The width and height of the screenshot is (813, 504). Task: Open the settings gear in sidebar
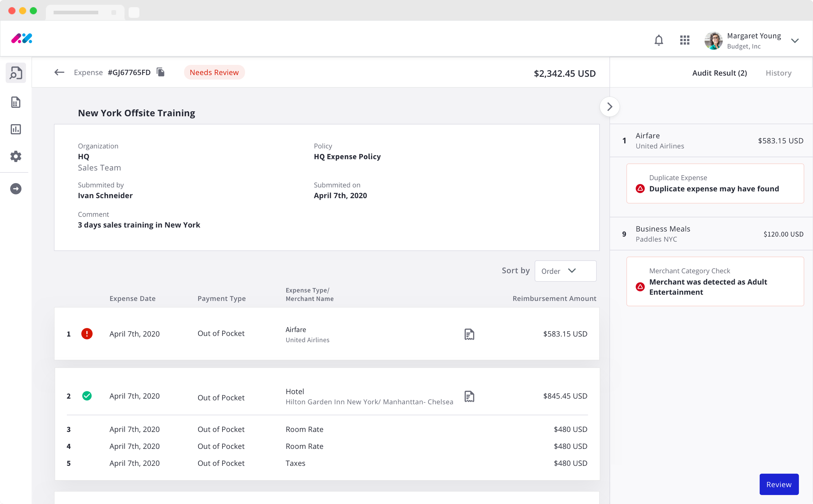(16, 156)
